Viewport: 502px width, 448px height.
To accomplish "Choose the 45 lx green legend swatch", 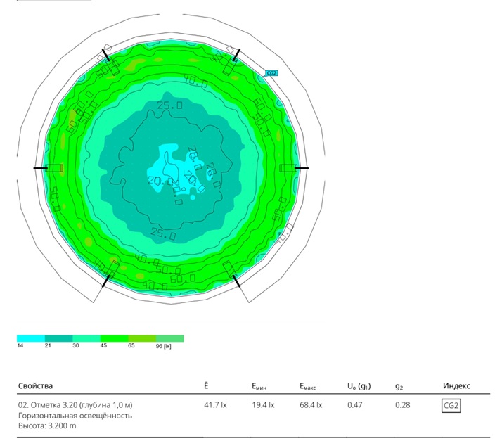I will 114,338.
